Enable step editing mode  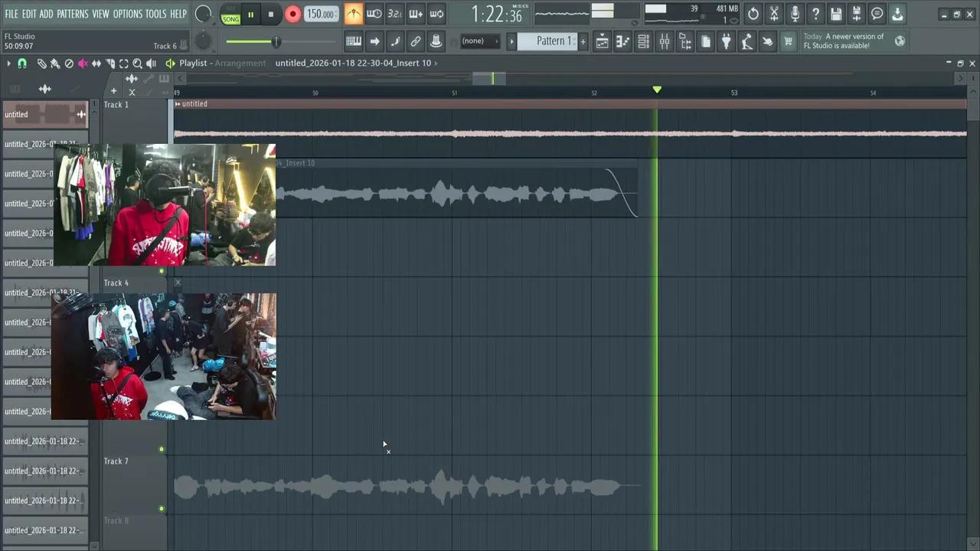click(x=394, y=41)
